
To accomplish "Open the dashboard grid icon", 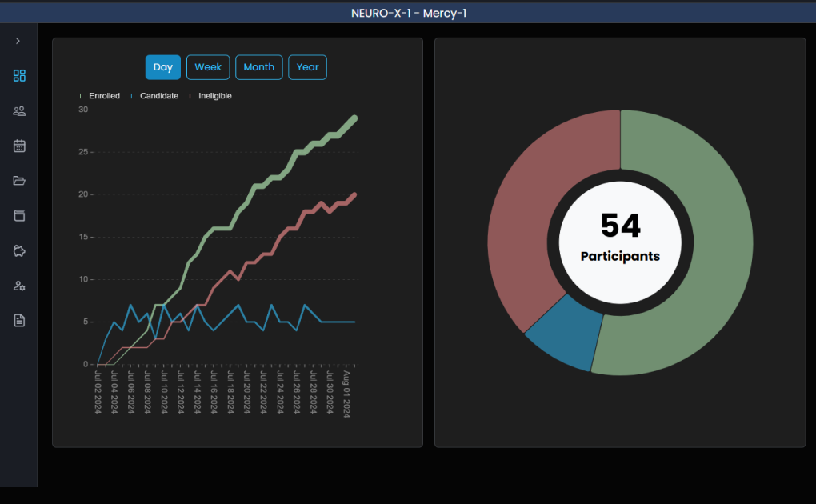I will [19, 75].
